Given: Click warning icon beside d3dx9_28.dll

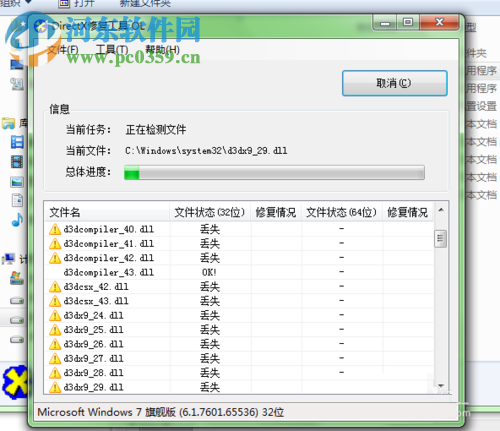Looking at the screenshot, I should click(x=55, y=373).
